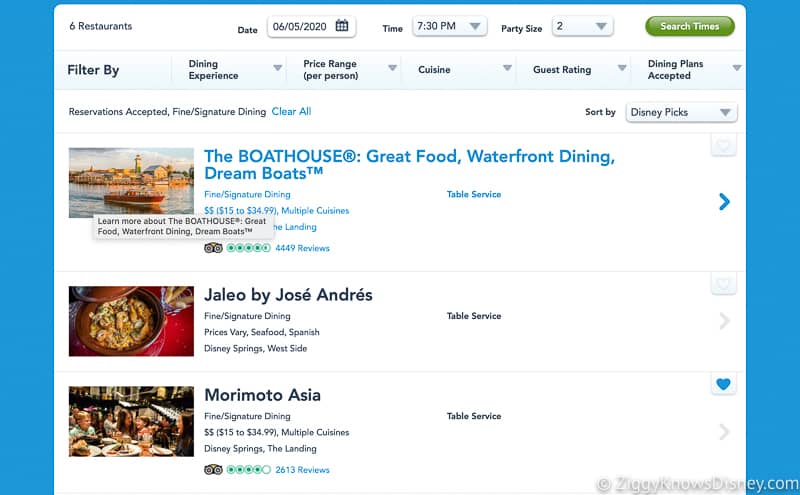
Task: Click Jaleo Table Service label
Action: pyautogui.click(x=474, y=316)
